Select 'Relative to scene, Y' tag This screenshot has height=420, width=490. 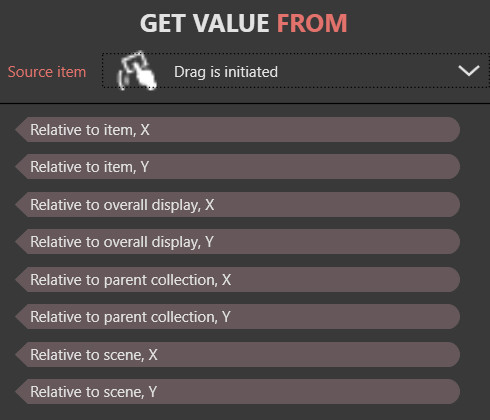[x=238, y=392]
